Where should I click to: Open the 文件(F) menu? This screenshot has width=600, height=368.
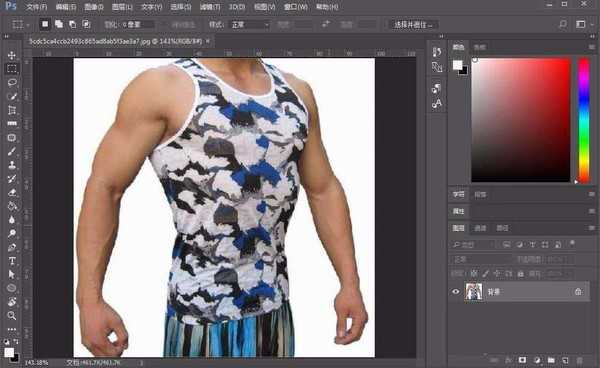(x=36, y=7)
